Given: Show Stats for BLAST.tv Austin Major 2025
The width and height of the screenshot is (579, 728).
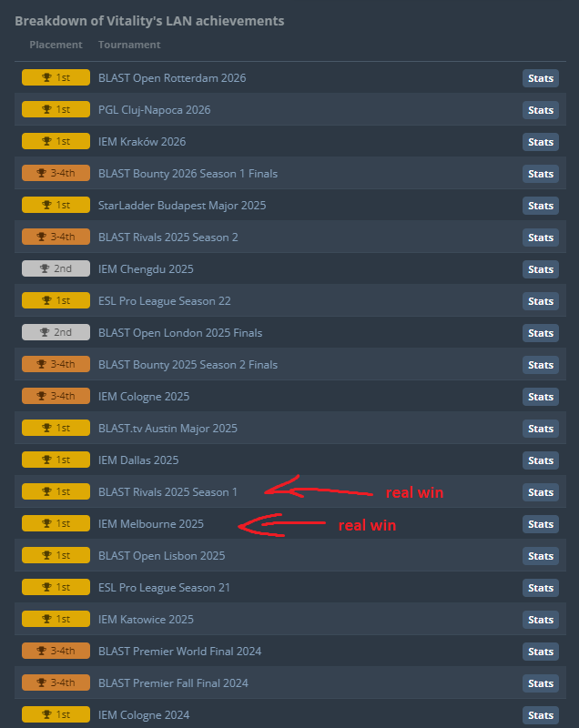Looking at the screenshot, I should tap(541, 429).
